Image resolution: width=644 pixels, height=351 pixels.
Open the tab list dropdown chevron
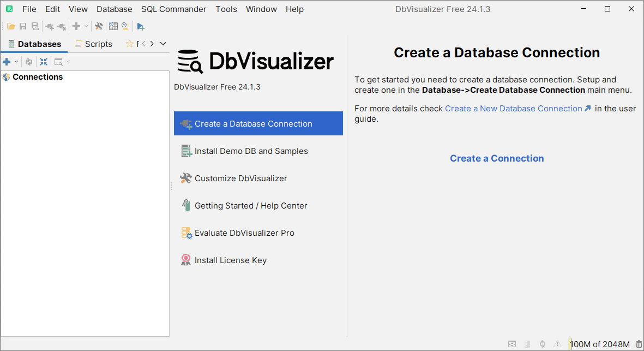tap(163, 44)
